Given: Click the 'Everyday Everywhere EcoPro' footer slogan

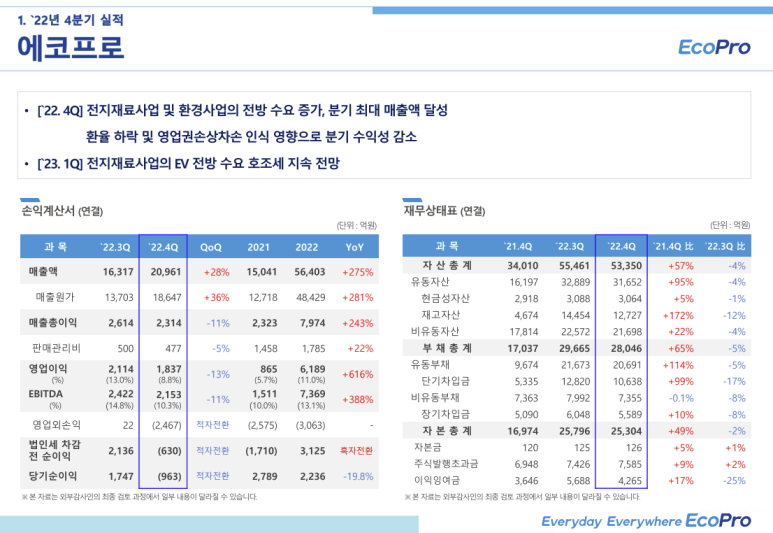Looking at the screenshot, I should (646, 521).
